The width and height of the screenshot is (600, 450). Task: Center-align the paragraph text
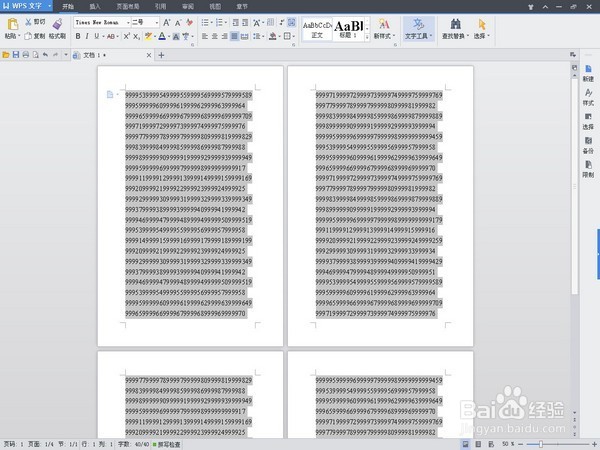click(x=215, y=36)
